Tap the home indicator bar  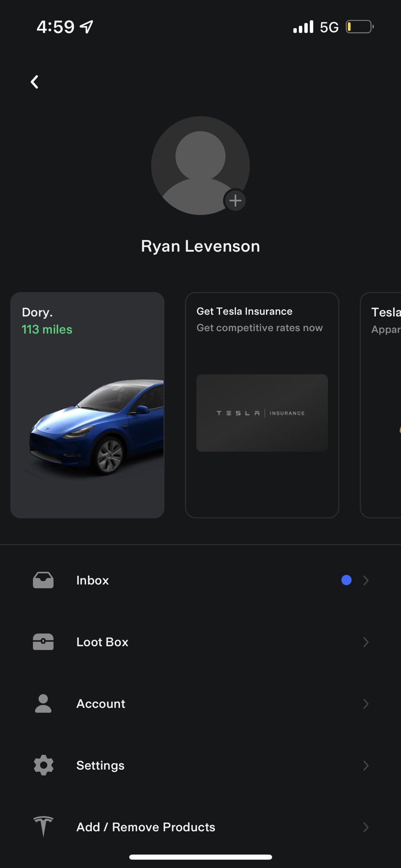(200, 857)
